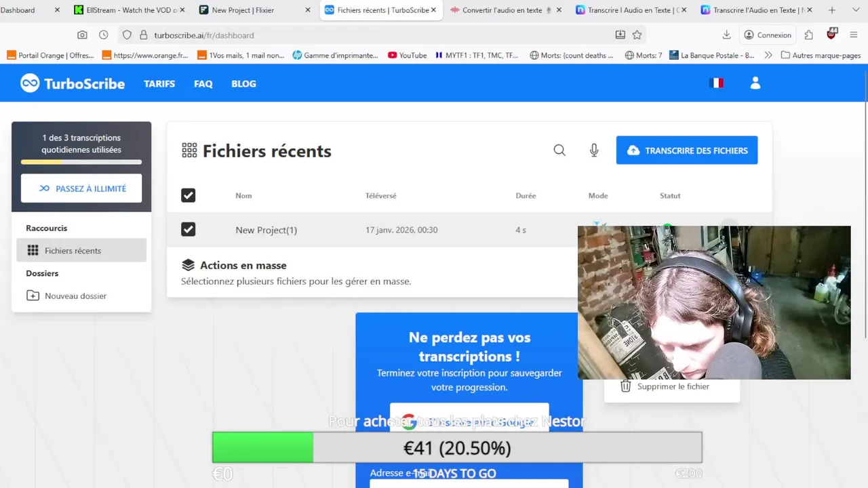Close the Fichiers récents TurboScribe tab
This screenshot has height=488, width=868.
coord(433,10)
